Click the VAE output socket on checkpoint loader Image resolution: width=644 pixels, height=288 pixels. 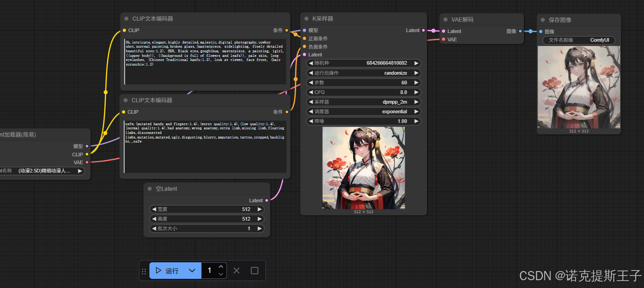click(x=87, y=162)
